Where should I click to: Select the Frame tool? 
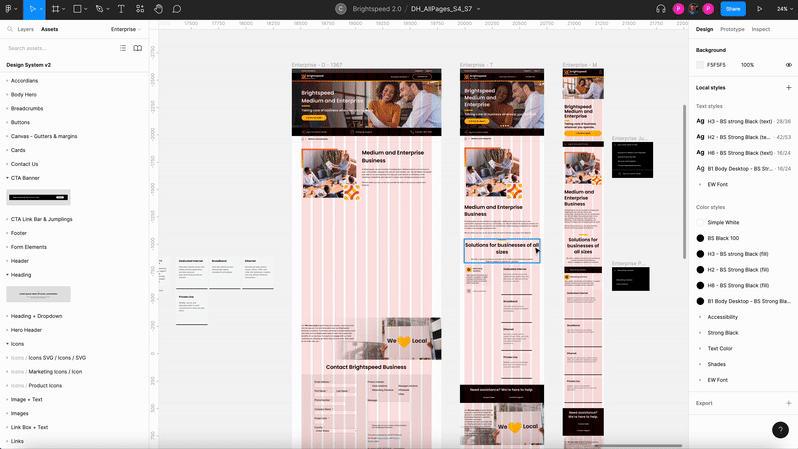tap(55, 9)
